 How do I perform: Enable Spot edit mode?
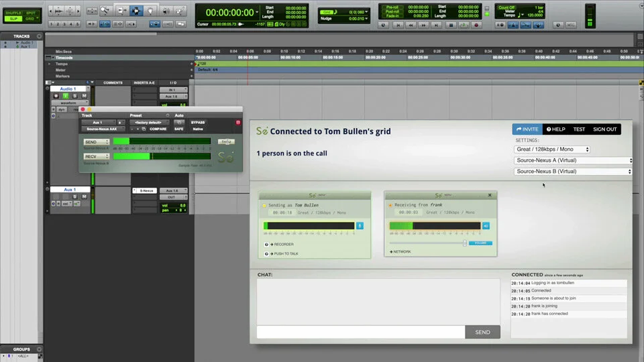click(32, 13)
